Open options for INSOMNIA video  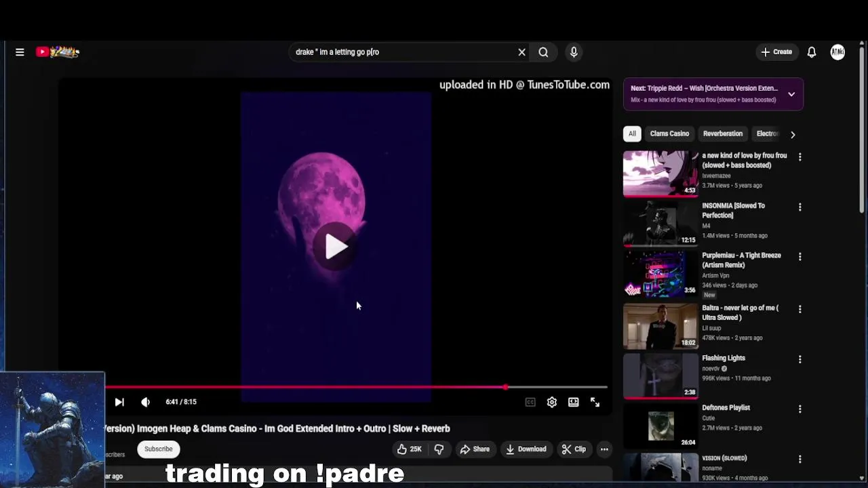tap(800, 207)
